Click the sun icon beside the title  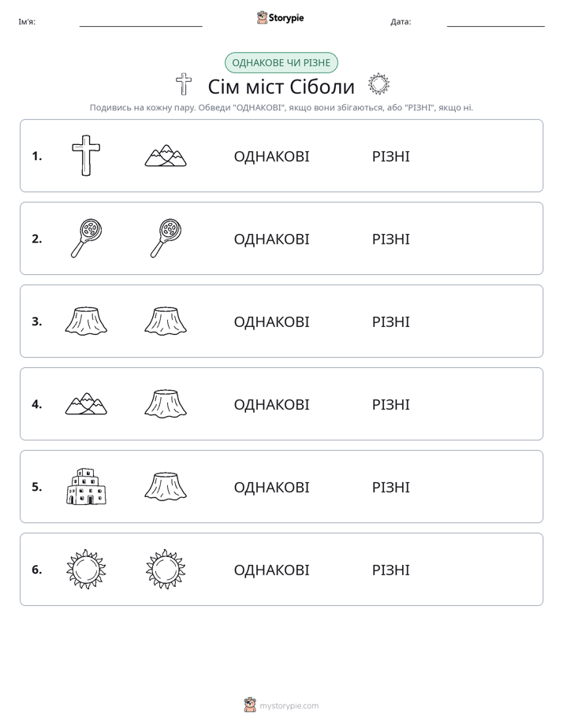pyautogui.click(x=378, y=84)
